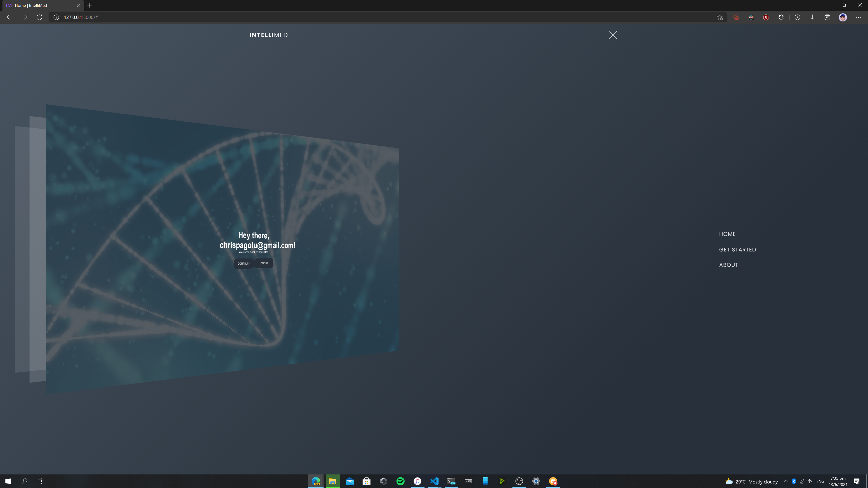Click the Logout button

click(x=264, y=263)
